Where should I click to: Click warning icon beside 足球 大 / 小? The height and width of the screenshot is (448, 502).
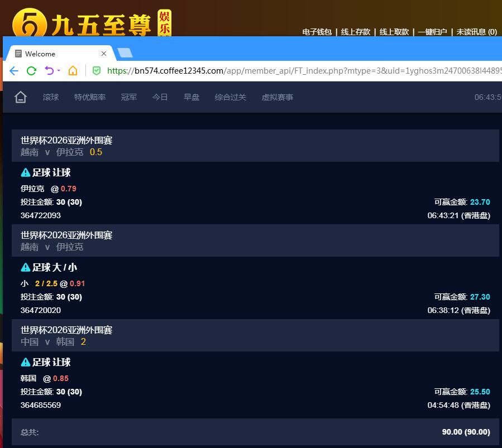coord(25,267)
